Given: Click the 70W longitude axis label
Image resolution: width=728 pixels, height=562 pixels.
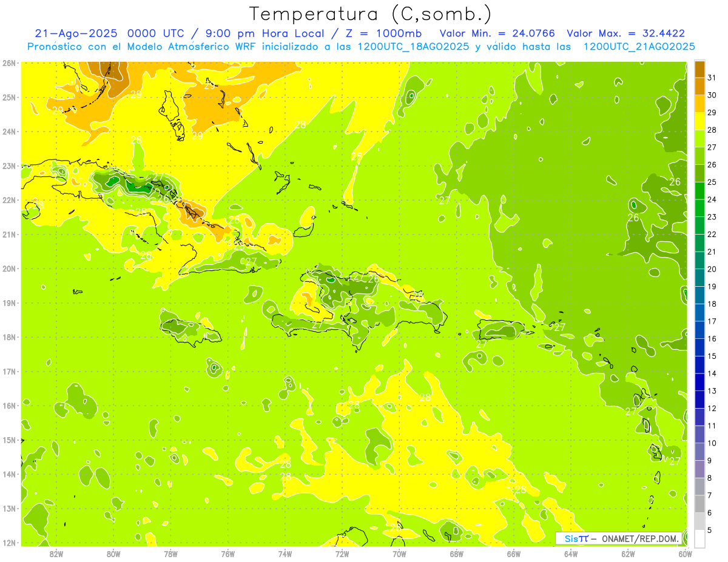Looking at the screenshot, I should coord(399,554).
